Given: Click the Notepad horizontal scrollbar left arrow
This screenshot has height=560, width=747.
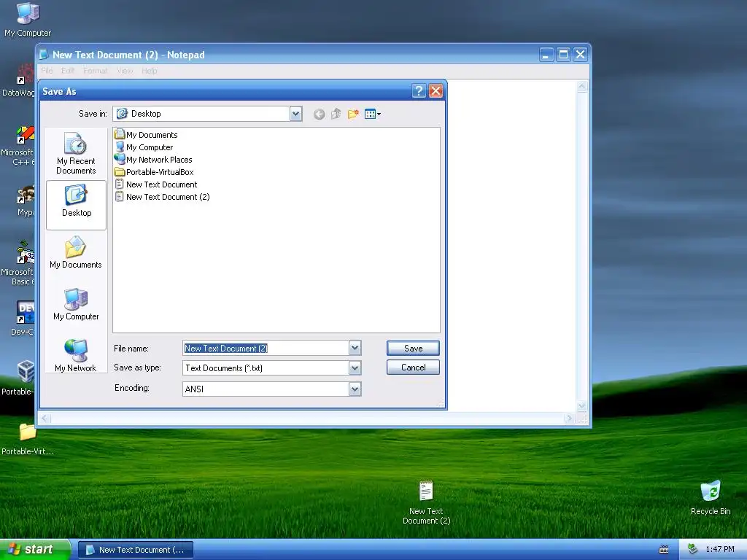Looking at the screenshot, I should [x=44, y=419].
